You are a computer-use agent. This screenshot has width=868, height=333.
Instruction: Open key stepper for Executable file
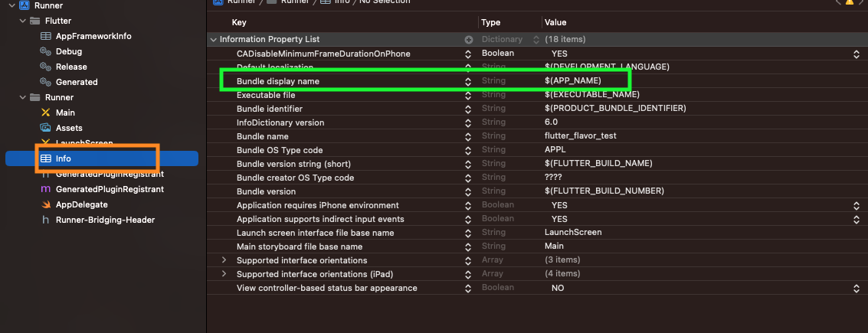(468, 95)
